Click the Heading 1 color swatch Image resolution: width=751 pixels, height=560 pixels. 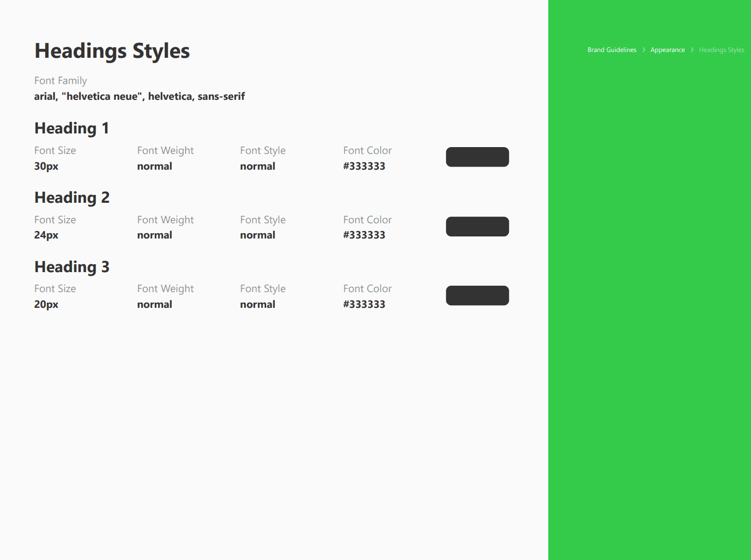click(x=477, y=157)
